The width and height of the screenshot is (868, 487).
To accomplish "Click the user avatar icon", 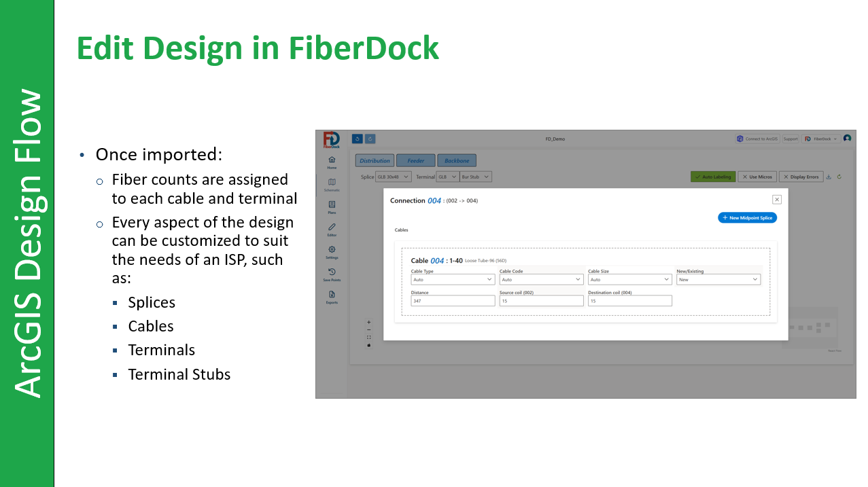I will 847,139.
